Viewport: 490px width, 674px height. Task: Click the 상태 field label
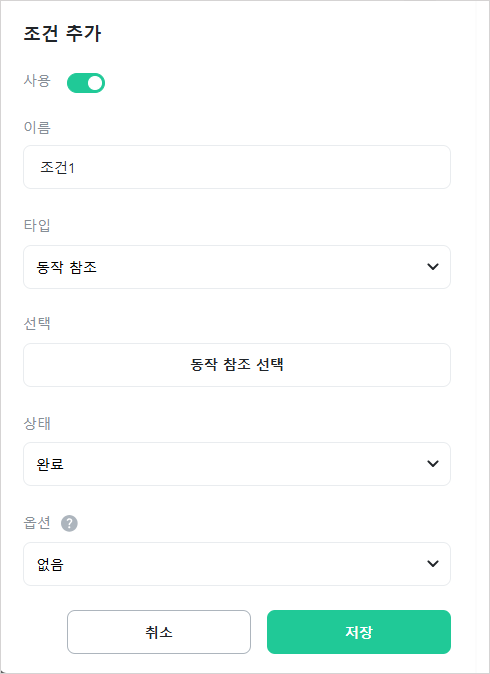[37, 423]
